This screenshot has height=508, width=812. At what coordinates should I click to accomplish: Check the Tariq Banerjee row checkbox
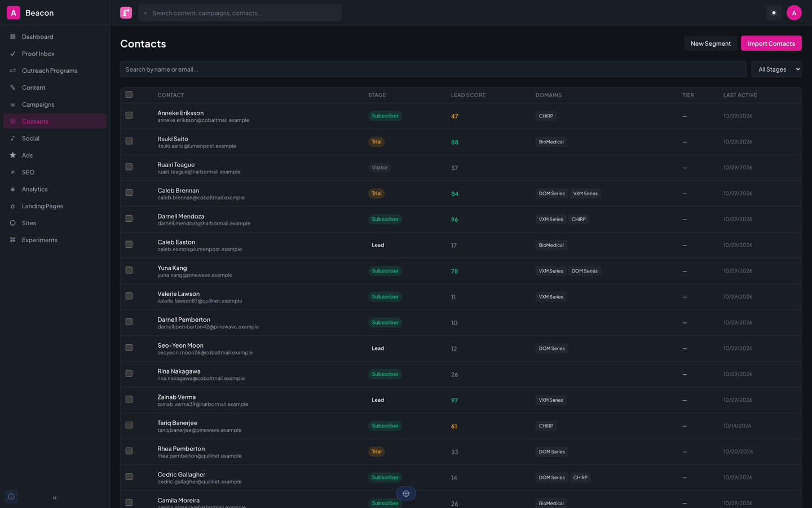[x=129, y=425]
